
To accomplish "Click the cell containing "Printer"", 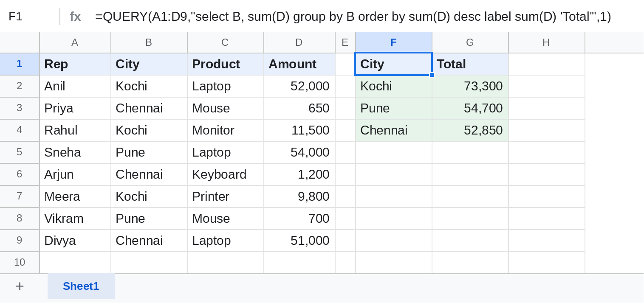I will click(x=226, y=196).
